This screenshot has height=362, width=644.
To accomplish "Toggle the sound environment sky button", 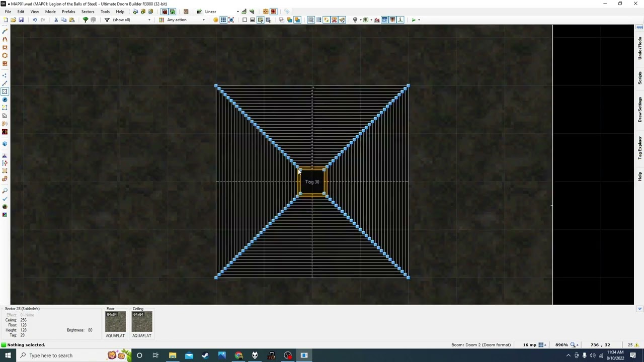I will tap(384, 20).
